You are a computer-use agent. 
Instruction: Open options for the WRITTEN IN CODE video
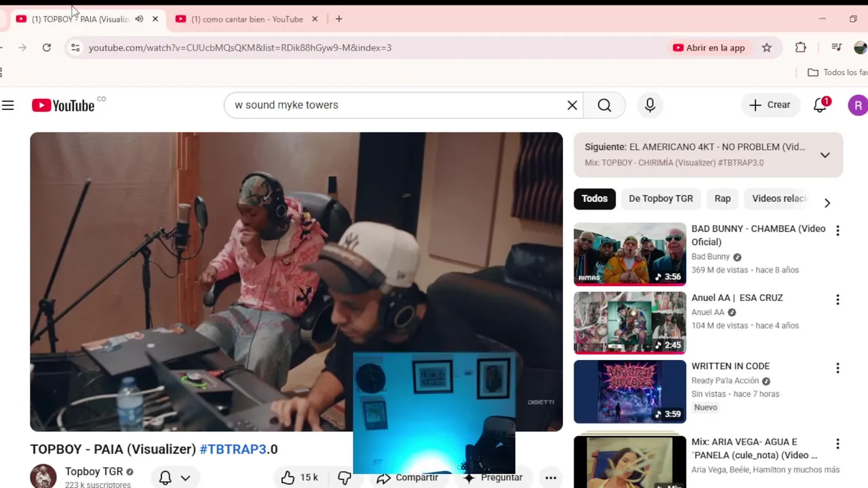(x=837, y=368)
